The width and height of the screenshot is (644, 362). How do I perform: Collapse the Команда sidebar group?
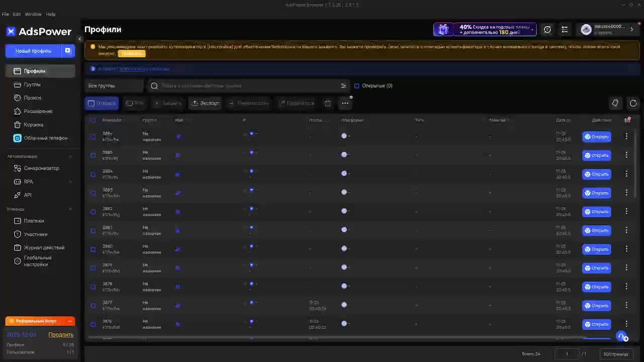pyautogui.click(x=70, y=209)
